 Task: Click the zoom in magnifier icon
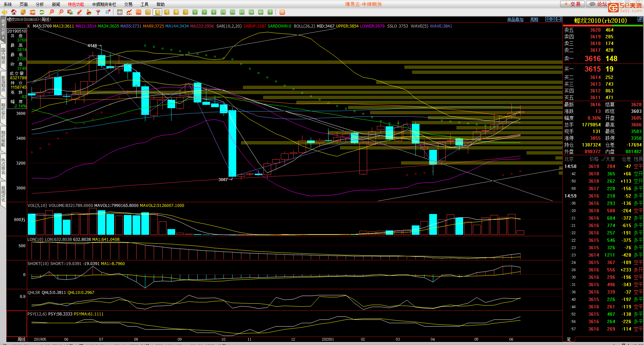pos(51,12)
